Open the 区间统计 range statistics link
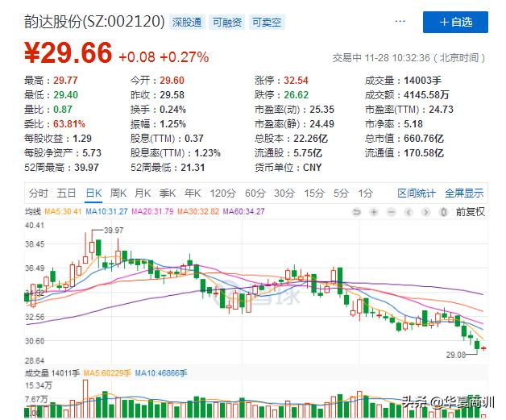Image resolution: width=506 pixels, height=420 pixels. 417,193
